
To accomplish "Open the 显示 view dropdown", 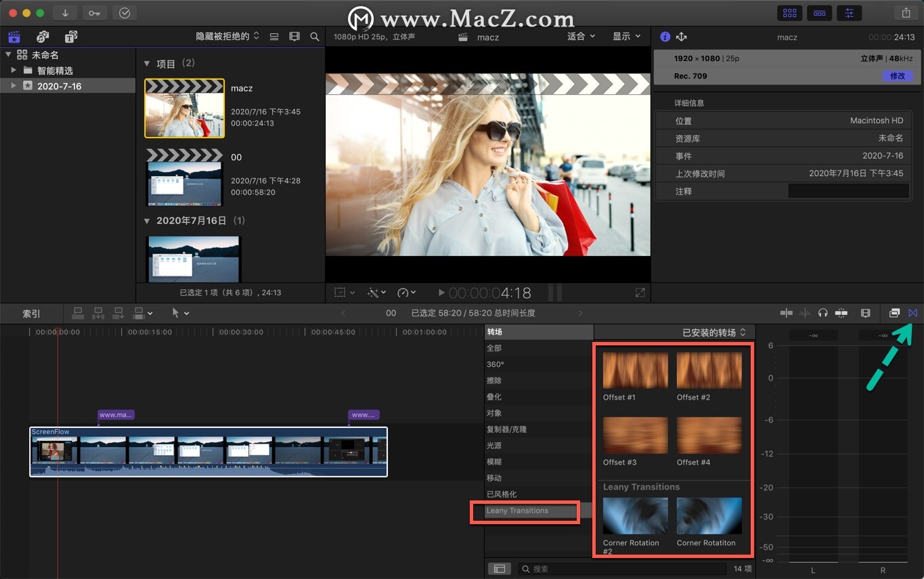I will tap(627, 37).
